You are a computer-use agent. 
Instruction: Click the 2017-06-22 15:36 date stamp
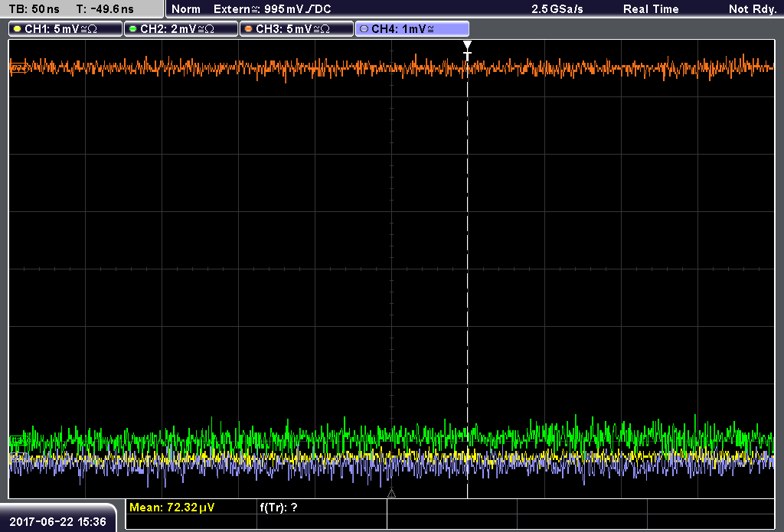[57, 522]
